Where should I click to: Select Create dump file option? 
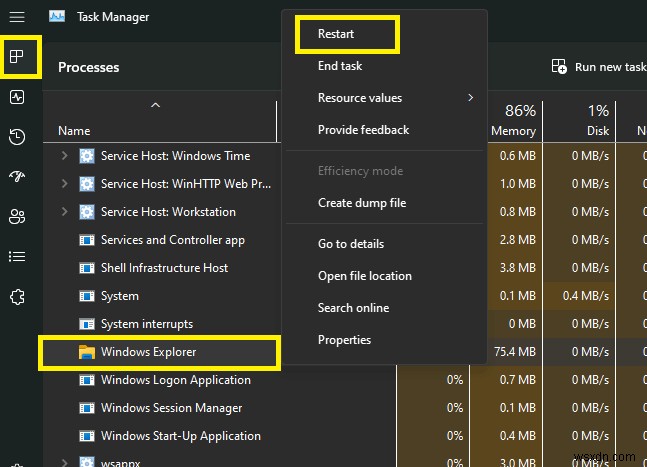click(361, 203)
